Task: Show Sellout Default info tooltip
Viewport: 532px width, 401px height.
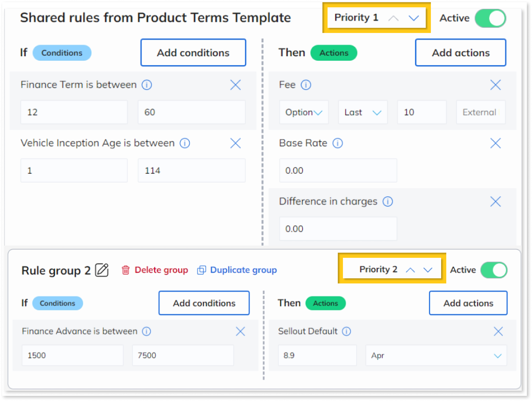Action: tap(346, 332)
